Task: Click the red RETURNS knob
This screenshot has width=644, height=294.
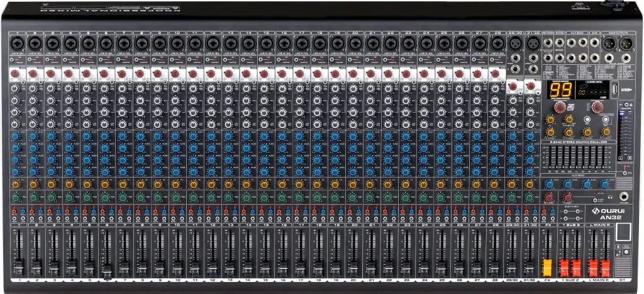Action: [x=548, y=198]
